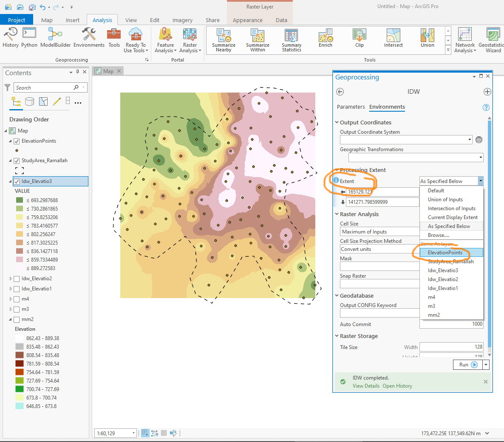The height and width of the screenshot is (442, 504).
Task: Enable the Idw_Elevatio2 layer checkbox
Action: point(17,279)
